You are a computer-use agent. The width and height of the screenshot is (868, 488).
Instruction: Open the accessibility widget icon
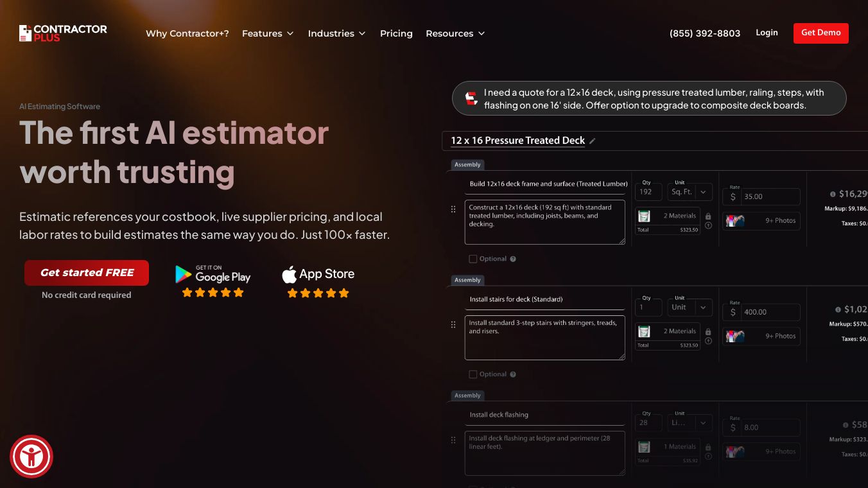coord(31,457)
